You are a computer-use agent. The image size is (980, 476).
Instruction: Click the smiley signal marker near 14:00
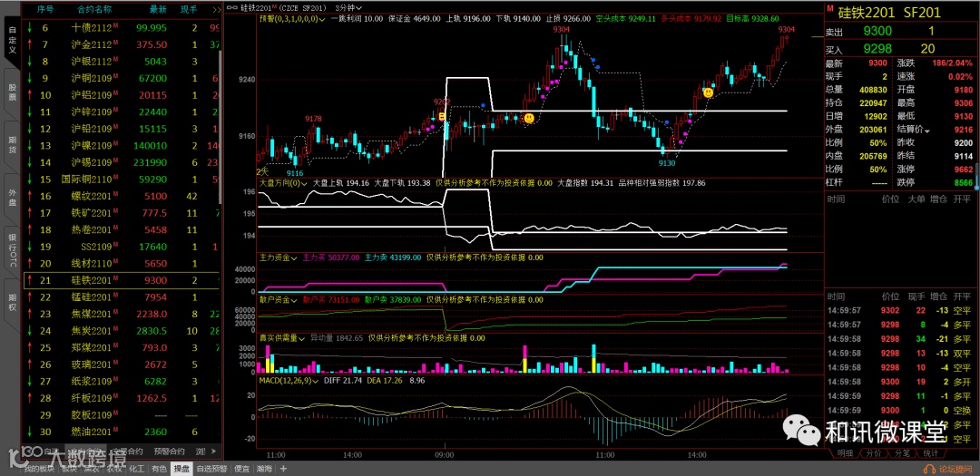coord(708,92)
